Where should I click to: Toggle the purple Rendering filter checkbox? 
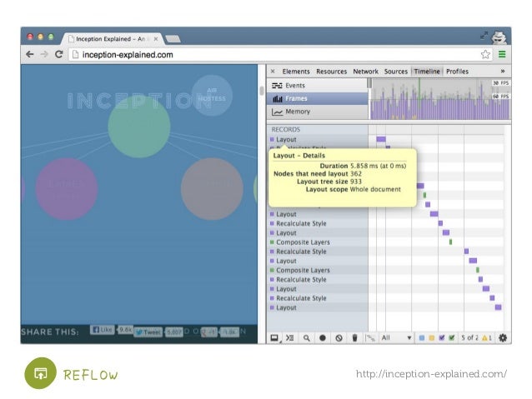pos(441,337)
